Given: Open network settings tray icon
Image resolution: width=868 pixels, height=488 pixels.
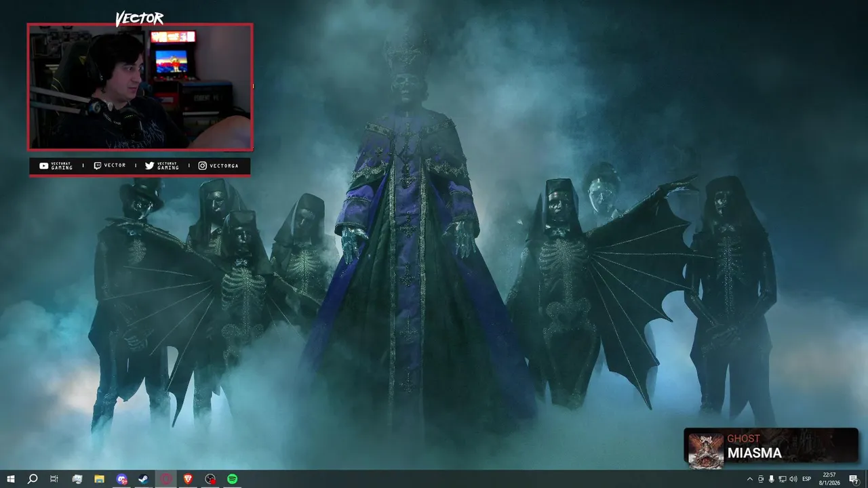Looking at the screenshot, I should tap(782, 479).
